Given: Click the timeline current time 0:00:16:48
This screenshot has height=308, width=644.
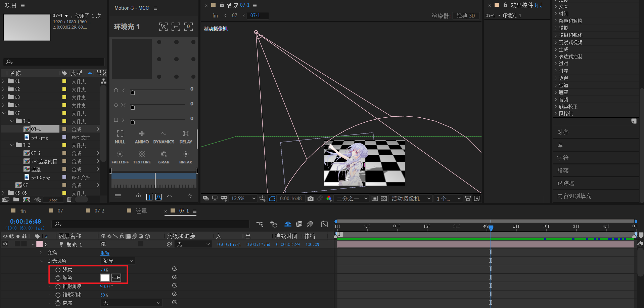Looking at the screenshot, I should [x=26, y=222].
